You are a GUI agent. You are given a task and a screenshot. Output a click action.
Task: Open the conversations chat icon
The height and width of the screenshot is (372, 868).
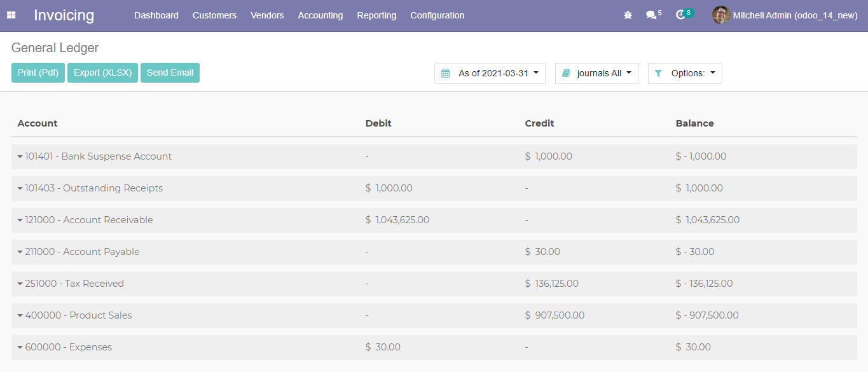point(651,15)
